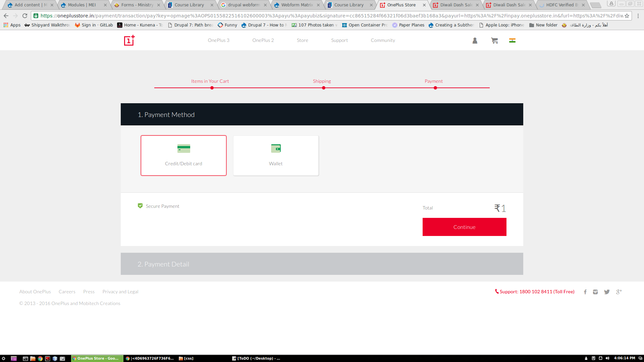Viewport: 644px width, 362px height.
Task: Open the terminal taskbar launcher icon
Action: pos(25,358)
